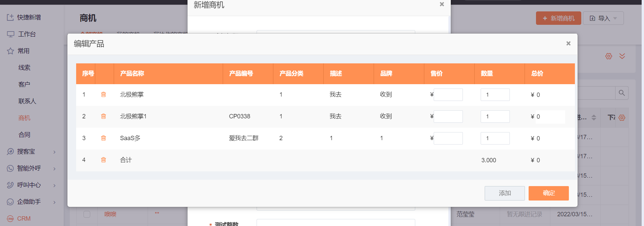Click the search magnifier icon
This screenshot has height=226, width=644.
tap(622, 93)
